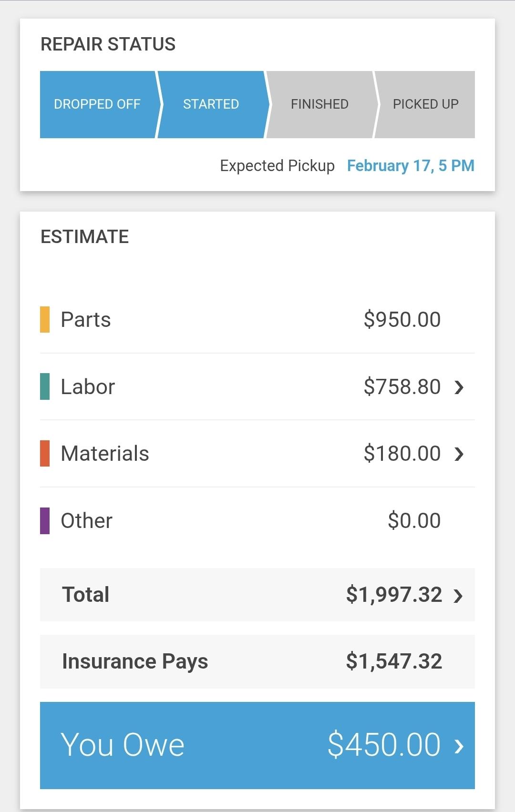The width and height of the screenshot is (515, 812).
Task: Open the Labor $758.80 amount
Action: 402,386
